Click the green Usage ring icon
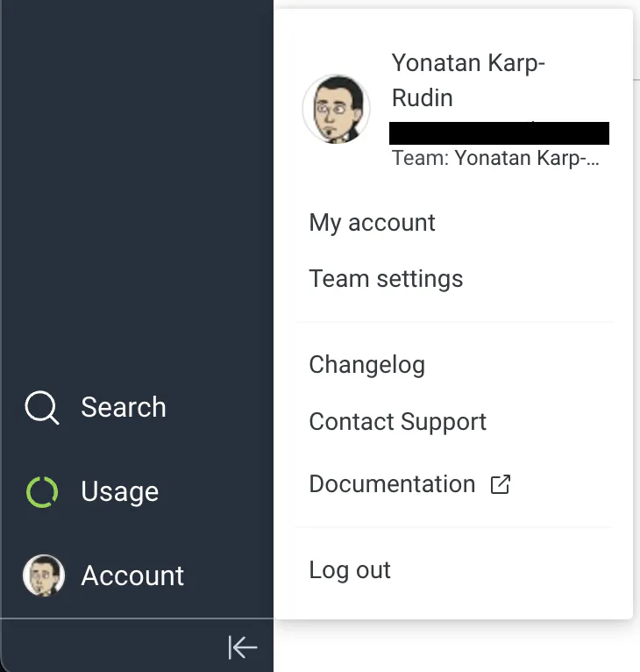 point(42,492)
